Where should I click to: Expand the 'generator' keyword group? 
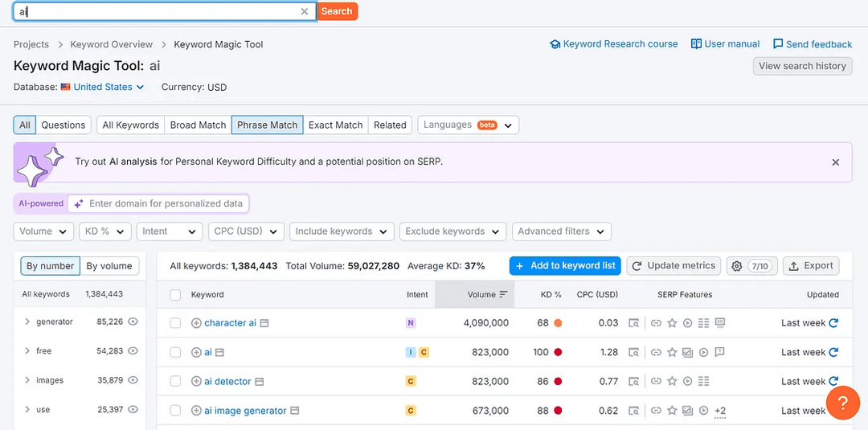click(27, 321)
